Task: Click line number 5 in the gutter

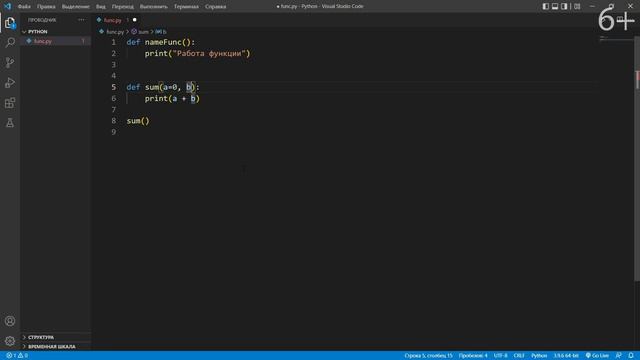Action: pos(113,87)
